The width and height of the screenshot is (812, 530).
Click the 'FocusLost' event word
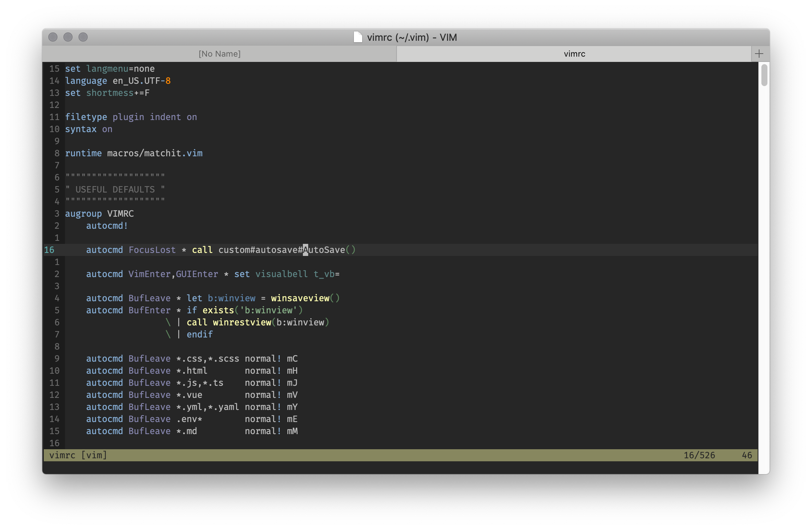click(152, 250)
